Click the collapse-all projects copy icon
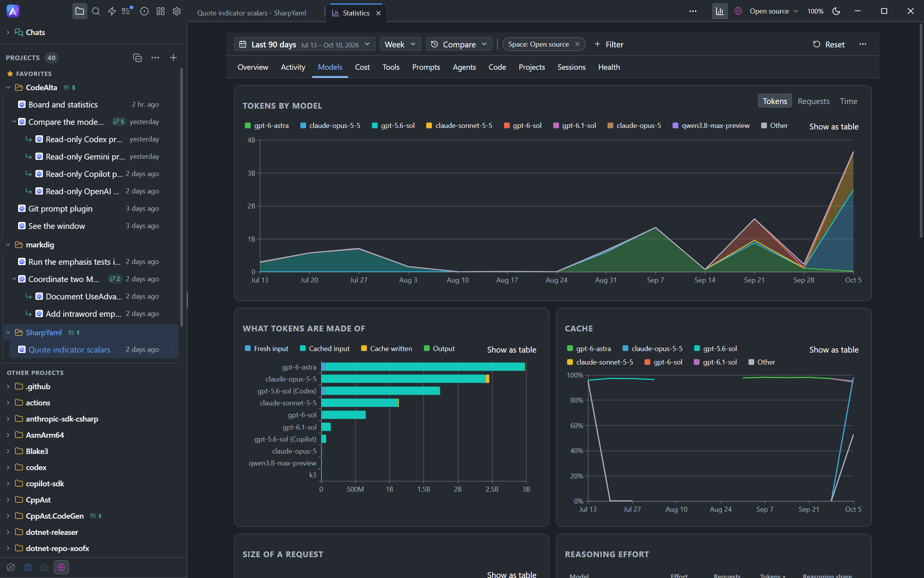 pos(137,57)
